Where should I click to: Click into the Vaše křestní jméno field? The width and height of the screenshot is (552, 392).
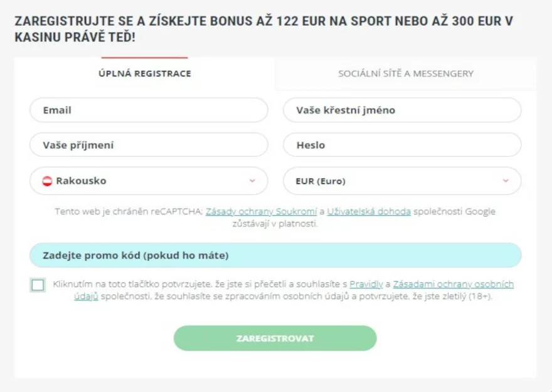(x=401, y=110)
